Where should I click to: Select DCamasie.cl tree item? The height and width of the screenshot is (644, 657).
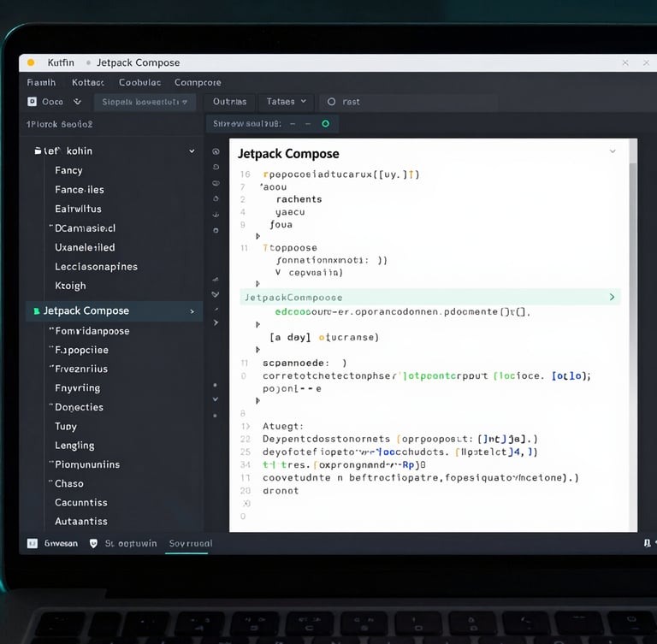point(85,228)
